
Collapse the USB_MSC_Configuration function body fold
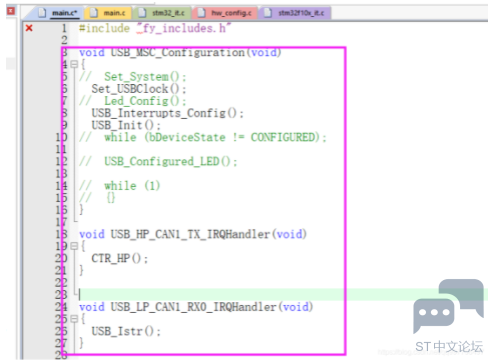coord(74,64)
